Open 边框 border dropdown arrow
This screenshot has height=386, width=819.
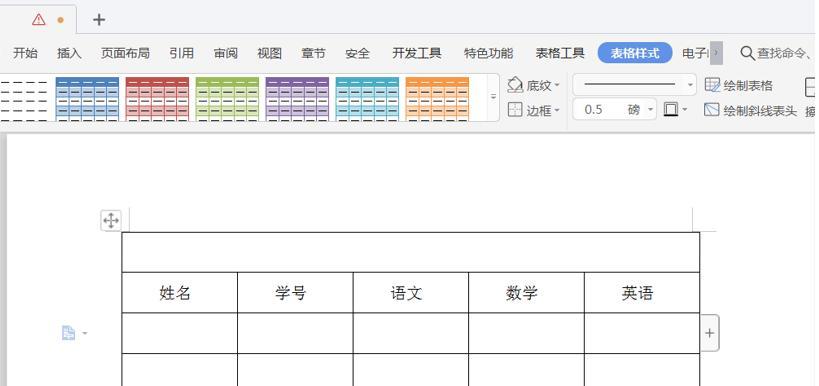(x=557, y=110)
